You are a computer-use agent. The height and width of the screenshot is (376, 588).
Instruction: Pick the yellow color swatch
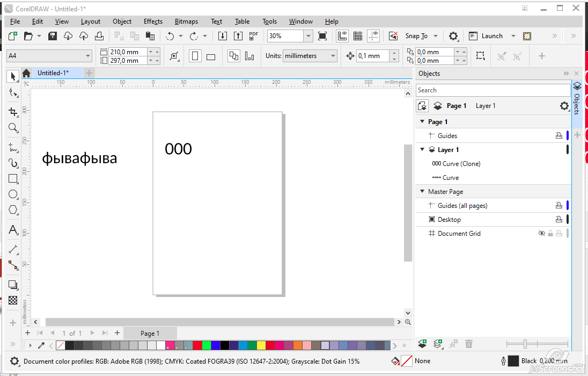tap(261, 345)
